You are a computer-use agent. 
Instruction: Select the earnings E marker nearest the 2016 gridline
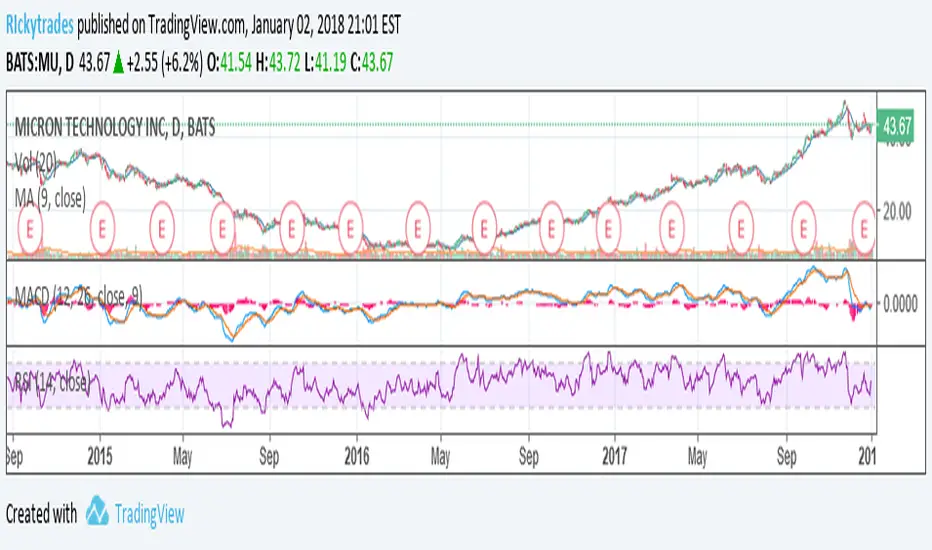350,228
